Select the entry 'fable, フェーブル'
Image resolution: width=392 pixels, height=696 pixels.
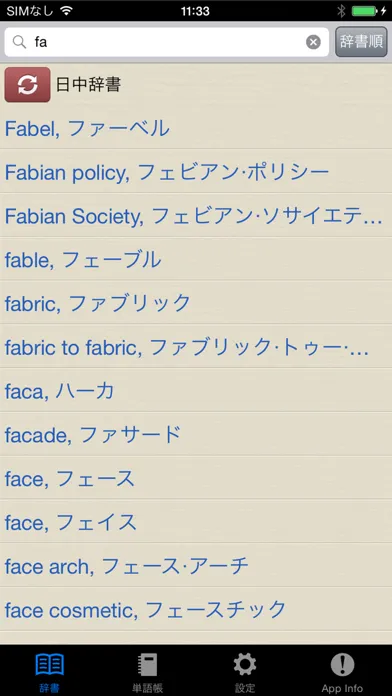(x=196, y=259)
